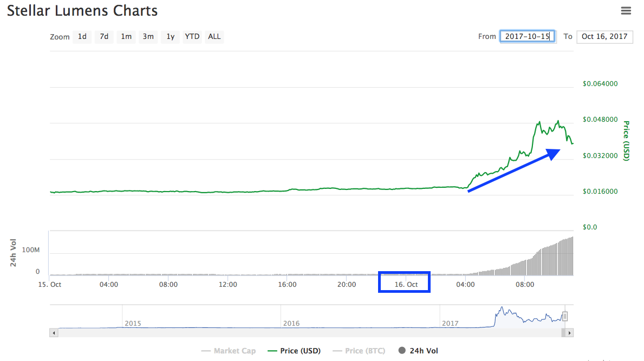Set zoom to 1d
644x361 pixels.
(82, 36)
